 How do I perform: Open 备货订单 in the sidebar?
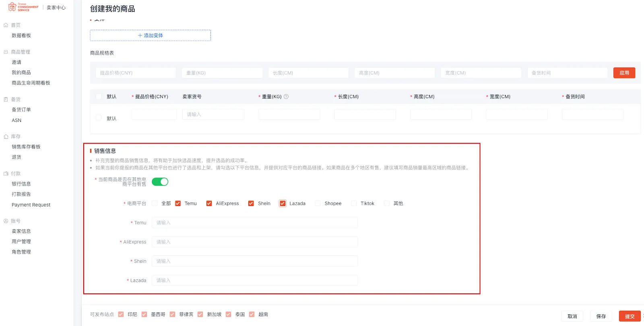(x=21, y=109)
